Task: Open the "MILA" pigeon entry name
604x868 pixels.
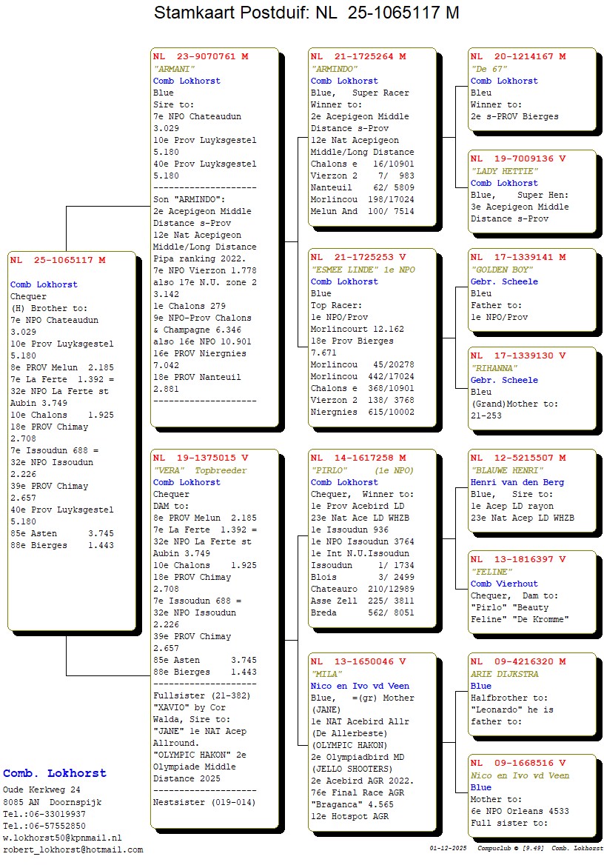Action: pos(326,674)
